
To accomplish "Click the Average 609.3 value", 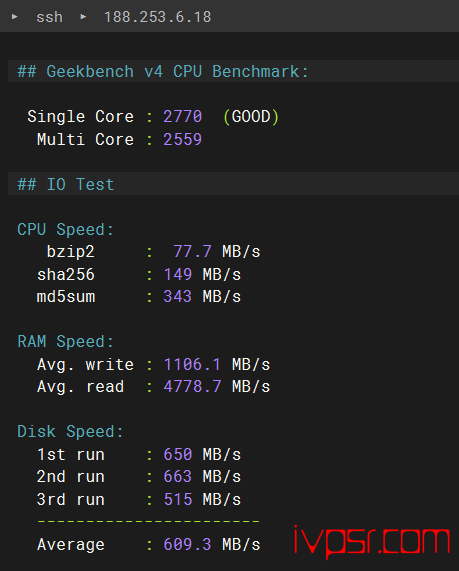I will pos(187,544).
